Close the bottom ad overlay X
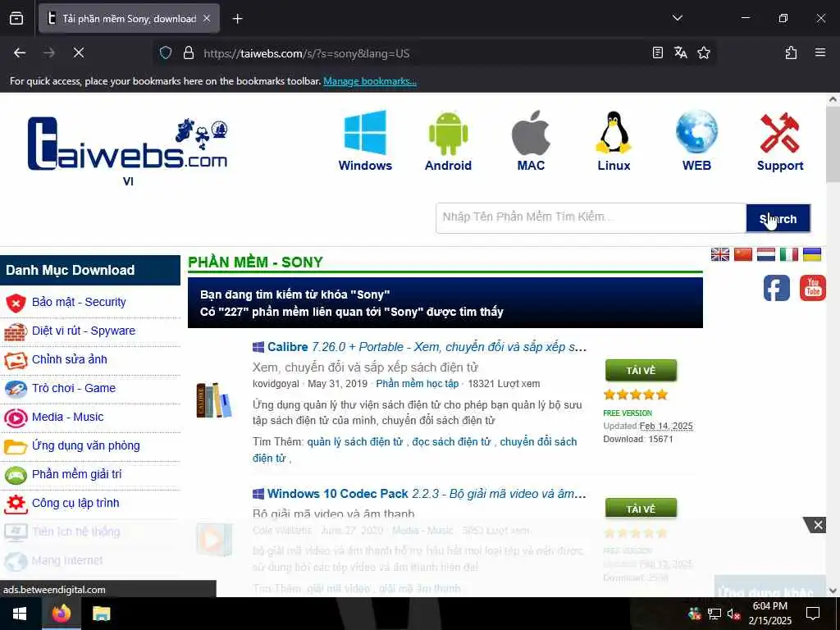The image size is (840, 630). [818, 525]
